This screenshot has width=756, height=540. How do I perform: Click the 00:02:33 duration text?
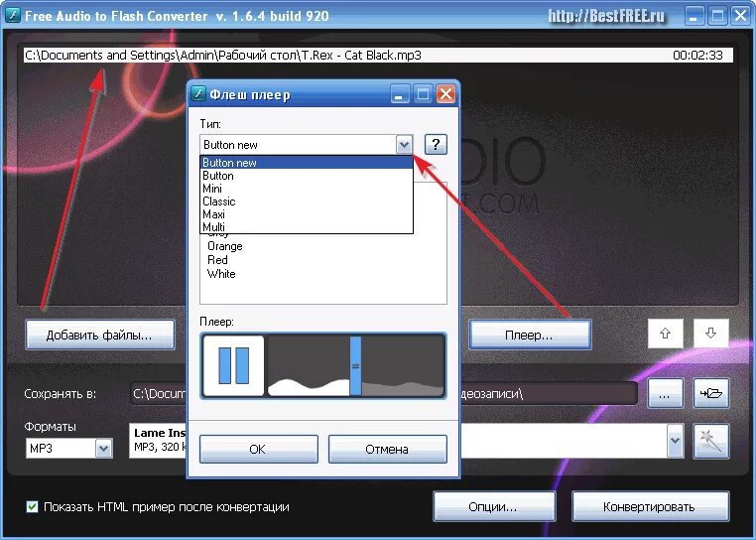point(697,55)
